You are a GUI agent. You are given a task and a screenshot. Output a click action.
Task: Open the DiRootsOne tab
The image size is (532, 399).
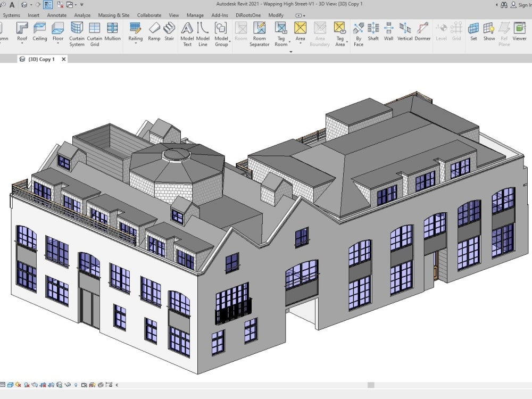coord(248,15)
